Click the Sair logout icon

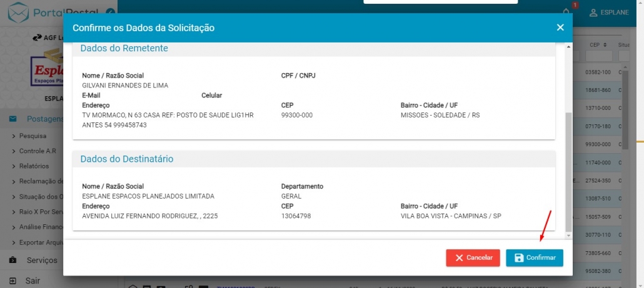coord(13,281)
